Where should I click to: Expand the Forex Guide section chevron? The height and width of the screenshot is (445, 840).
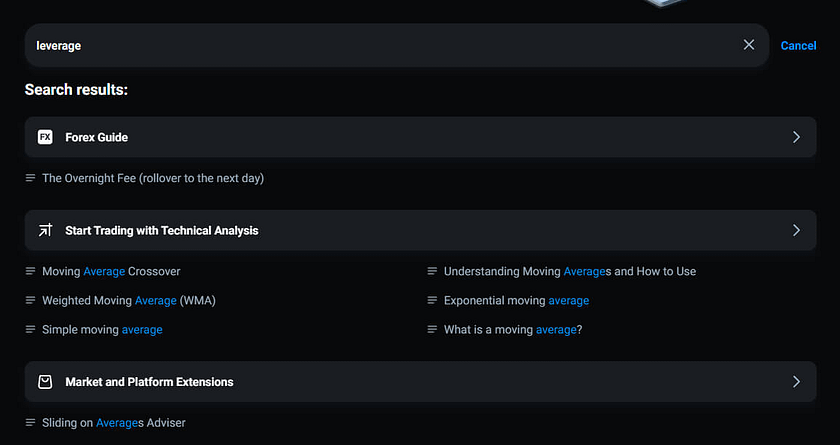coord(796,137)
